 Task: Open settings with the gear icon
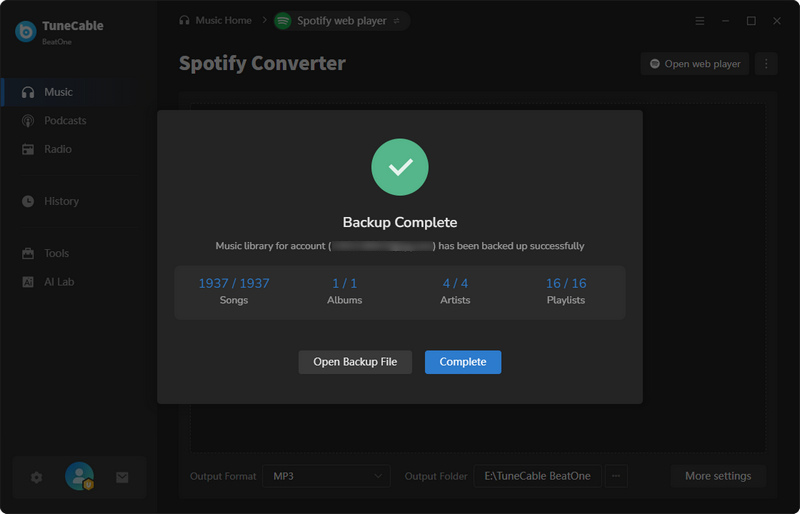pyautogui.click(x=36, y=477)
